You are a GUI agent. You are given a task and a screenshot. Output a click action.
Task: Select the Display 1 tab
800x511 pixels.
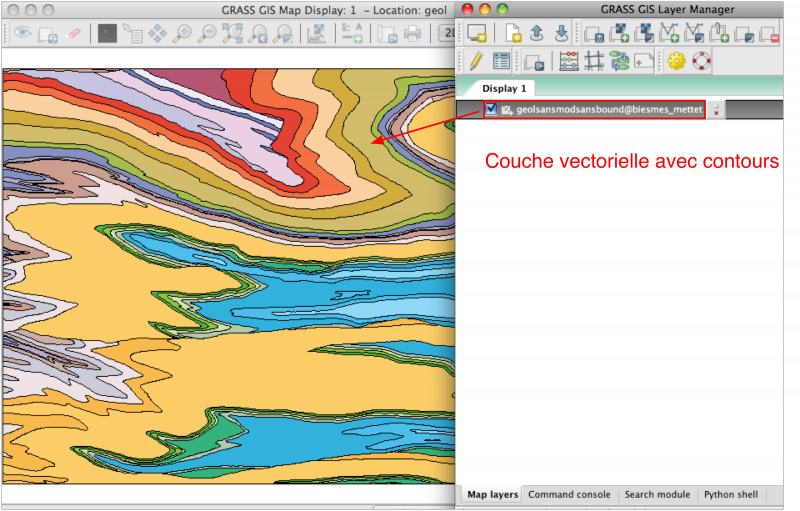504,88
